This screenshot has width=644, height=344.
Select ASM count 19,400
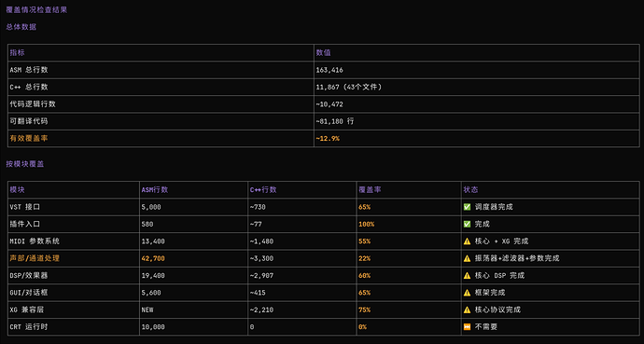coord(153,276)
